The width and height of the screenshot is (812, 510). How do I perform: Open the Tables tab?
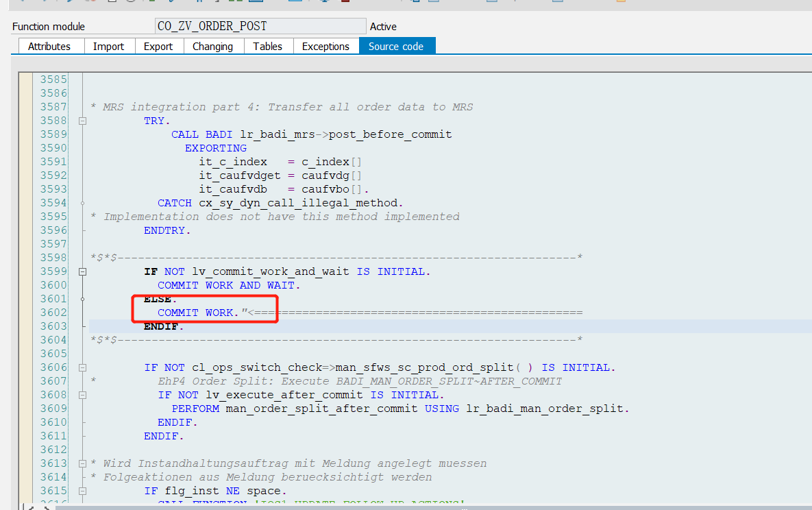click(x=268, y=46)
